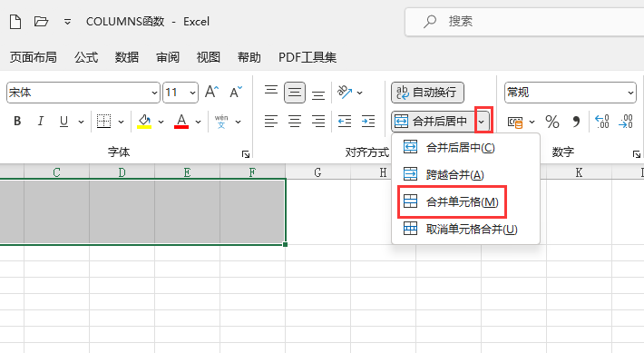Toggle Italic formatting

[x=40, y=122]
